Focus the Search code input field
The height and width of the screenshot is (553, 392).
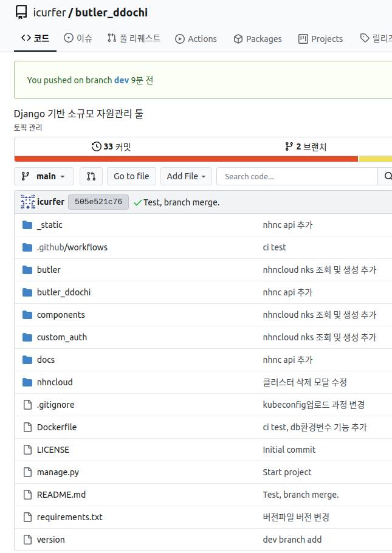pyautogui.click(x=297, y=176)
